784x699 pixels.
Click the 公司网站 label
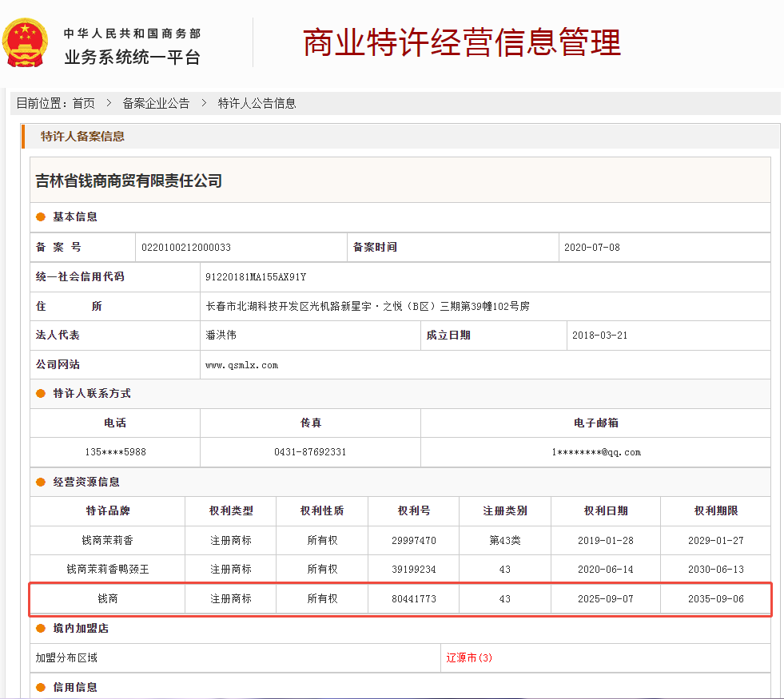[x=58, y=364]
